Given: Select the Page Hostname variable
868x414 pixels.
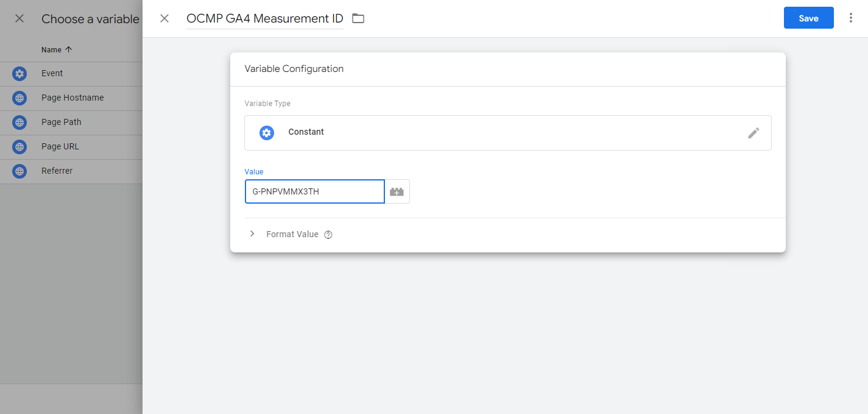Looking at the screenshot, I should [x=71, y=98].
